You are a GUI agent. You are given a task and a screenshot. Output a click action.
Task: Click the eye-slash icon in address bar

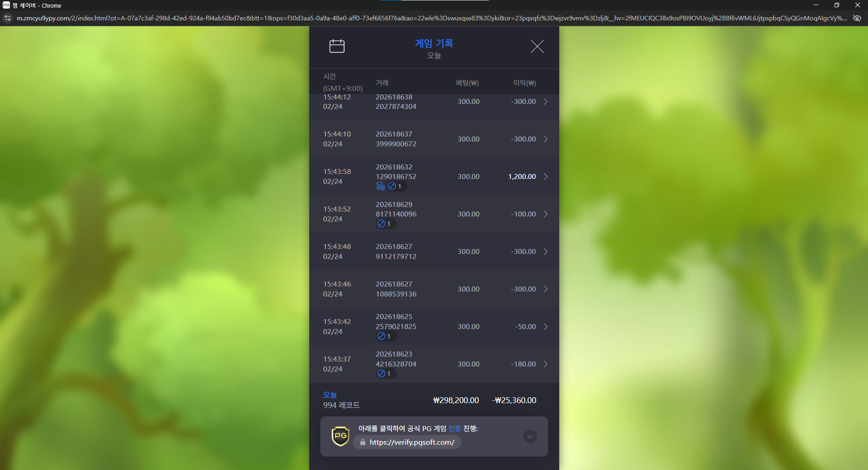[x=857, y=18]
